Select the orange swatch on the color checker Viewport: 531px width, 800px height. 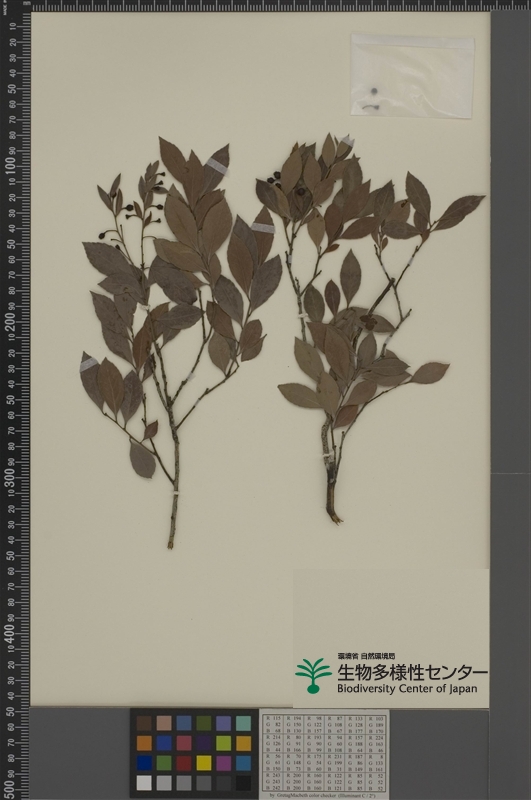(144, 743)
